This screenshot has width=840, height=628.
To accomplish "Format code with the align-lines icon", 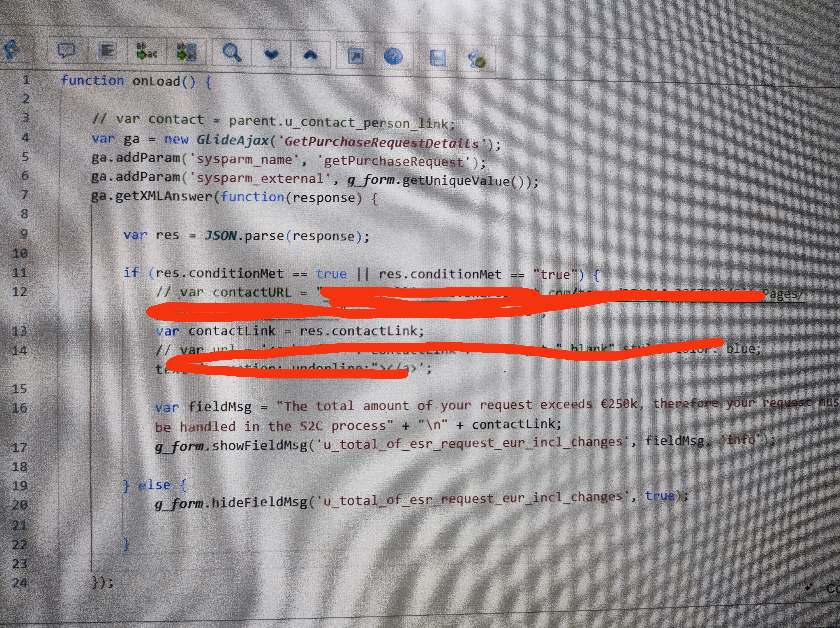I will point(108,51).
